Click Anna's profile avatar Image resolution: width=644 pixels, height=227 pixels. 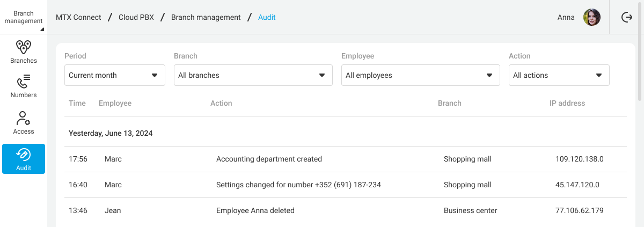coord(592,17)
